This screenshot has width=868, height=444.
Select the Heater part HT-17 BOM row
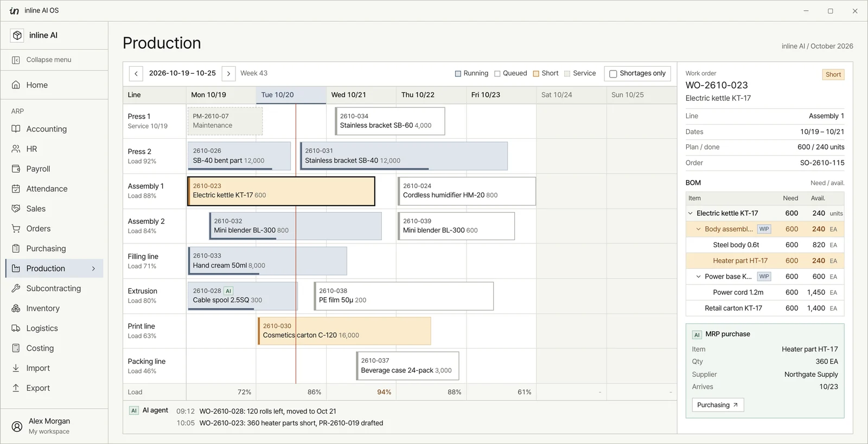point(765,261)
